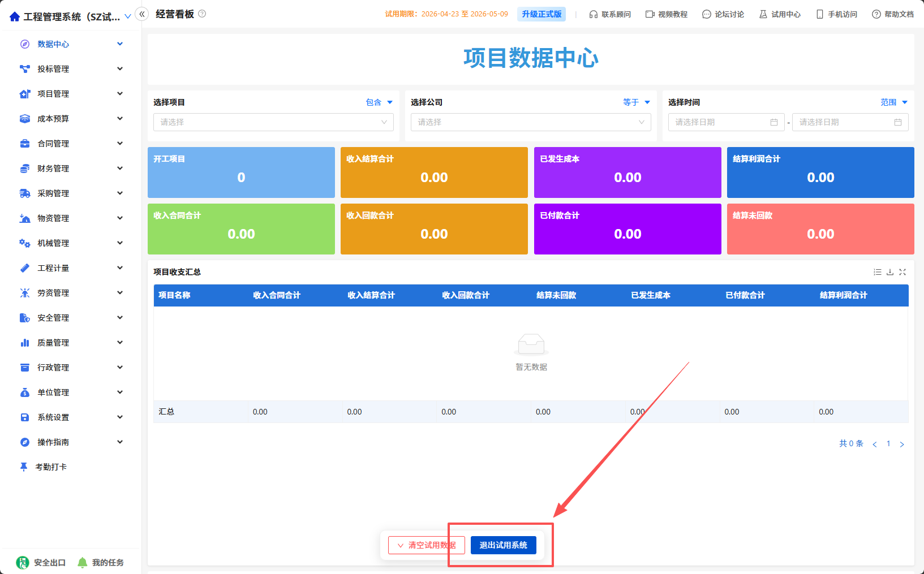Open 我的任务 at sidebar bottom
The image size is (924, 574).
[x=101, y=563]
